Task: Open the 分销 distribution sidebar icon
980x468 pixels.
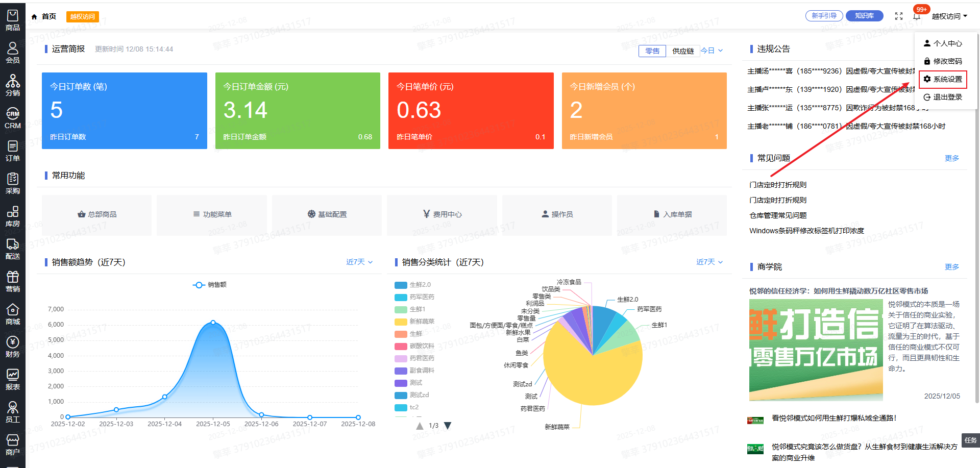Action: 12,85
